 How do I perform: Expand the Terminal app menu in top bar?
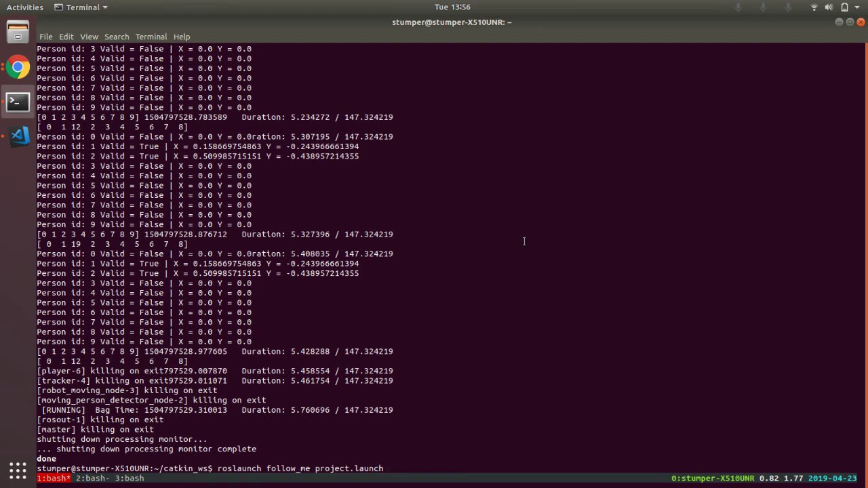[81, 7]
